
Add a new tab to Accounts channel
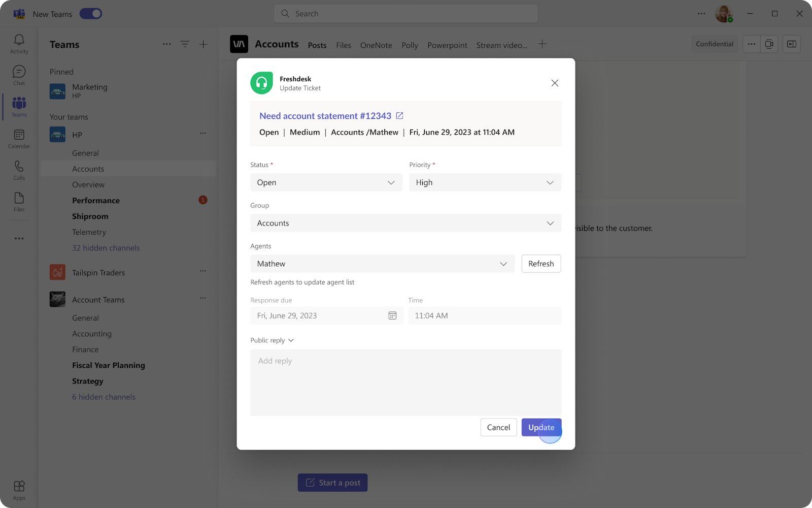pyautogui.click(x=542, y=44)
